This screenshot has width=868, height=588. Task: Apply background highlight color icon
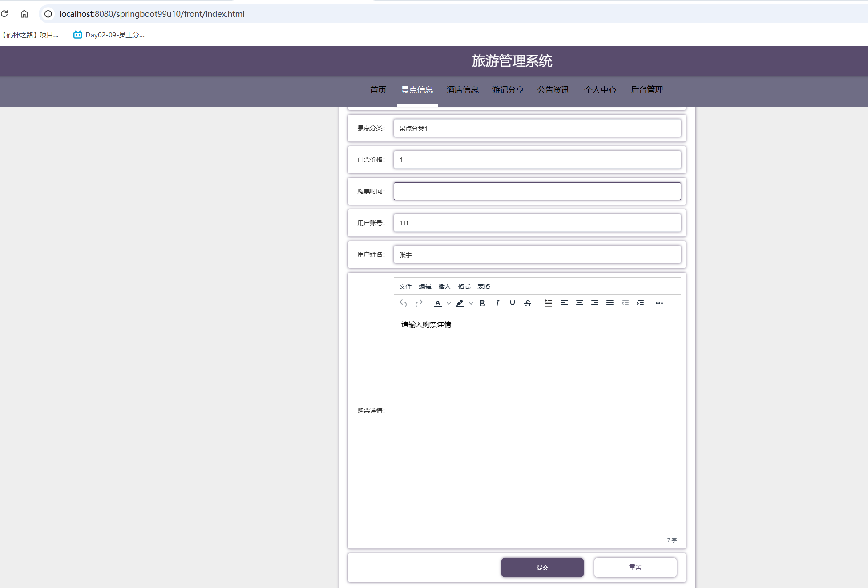click(460, 303)
